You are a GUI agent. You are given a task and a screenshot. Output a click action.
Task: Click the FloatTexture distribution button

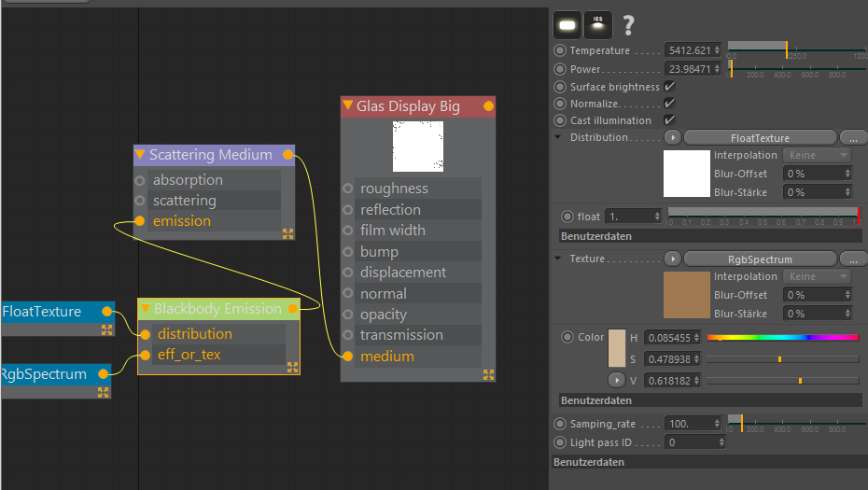click(x=759, y=138)
